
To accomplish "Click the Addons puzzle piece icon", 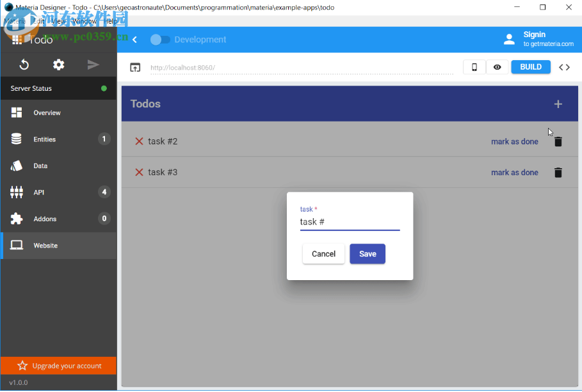I will point(17,219).
